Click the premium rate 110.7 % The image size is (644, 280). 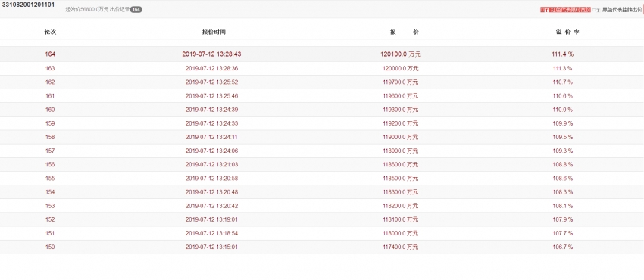563,82
